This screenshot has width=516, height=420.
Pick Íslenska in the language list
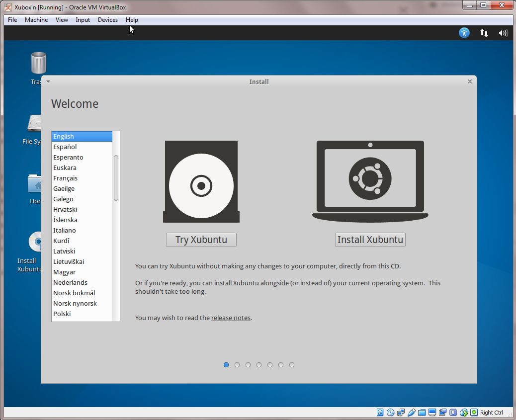tap(82, 220)
